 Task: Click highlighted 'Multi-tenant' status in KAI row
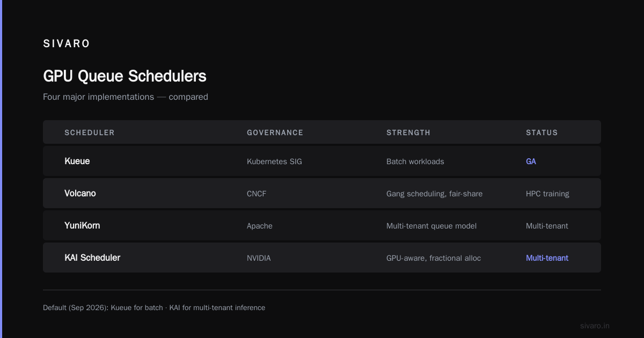click(547, 258)
